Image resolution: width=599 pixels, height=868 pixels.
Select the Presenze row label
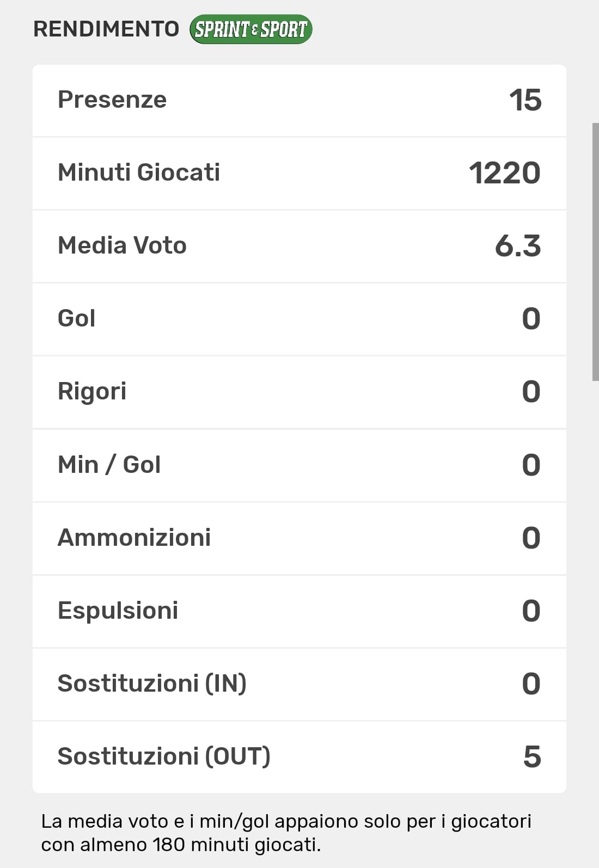pyautogui.click(x=112, y=100)
